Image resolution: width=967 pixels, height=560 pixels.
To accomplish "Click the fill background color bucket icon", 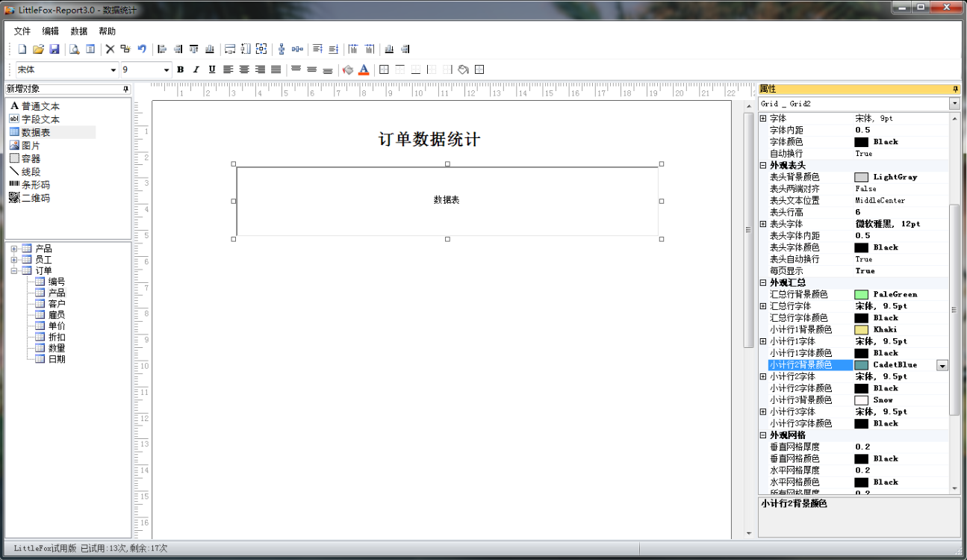I will [347, 69].
